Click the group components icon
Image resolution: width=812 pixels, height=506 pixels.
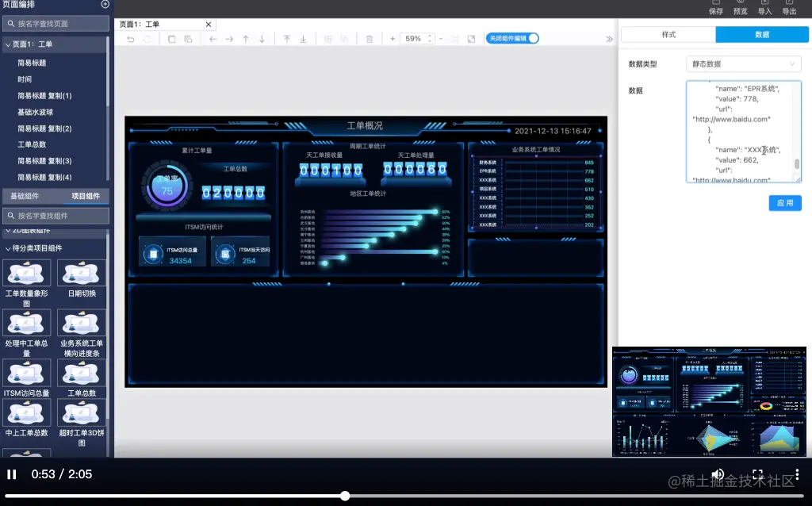click(327, 39)
